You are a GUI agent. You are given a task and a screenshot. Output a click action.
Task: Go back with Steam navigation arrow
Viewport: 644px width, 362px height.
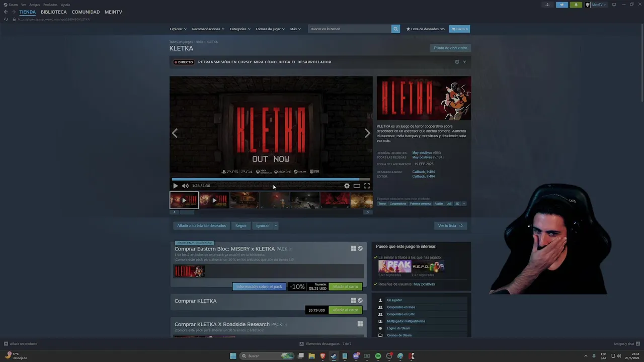(6, 12)
